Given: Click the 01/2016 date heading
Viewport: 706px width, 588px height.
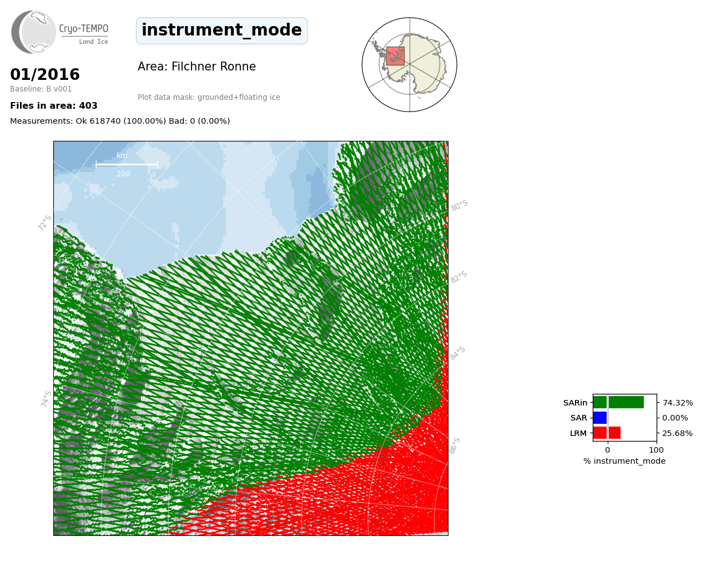Looking at the screenshot, I should coord(45,75).
